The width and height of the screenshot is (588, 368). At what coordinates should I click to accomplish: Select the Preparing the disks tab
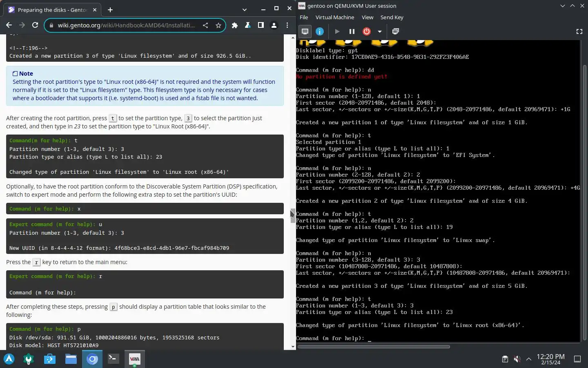tap(53, 9)
